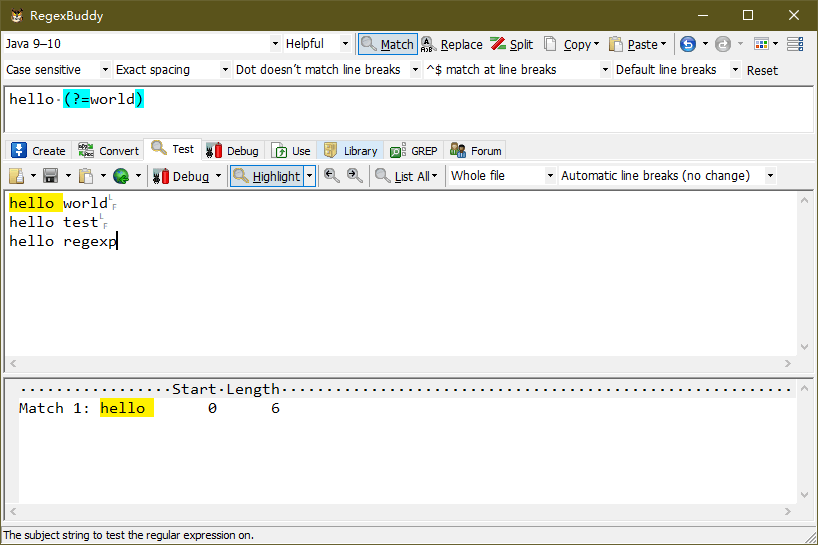The image size is (818, 545).
Task: Toggle the Case sensitive option
Action: click(x=57, y=69)
